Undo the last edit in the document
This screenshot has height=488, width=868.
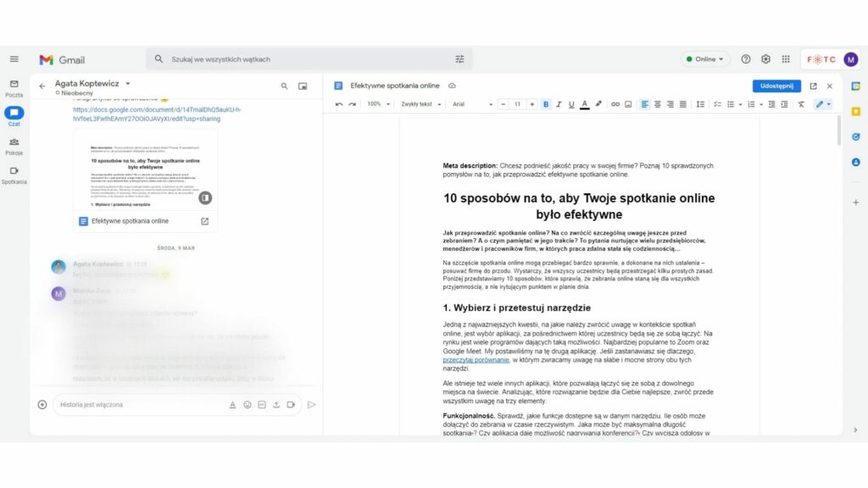coord(339,104)
